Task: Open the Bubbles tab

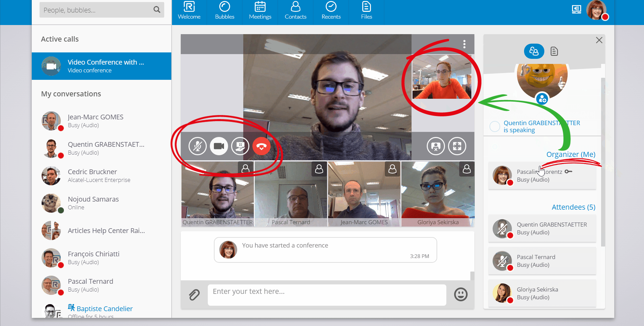Action: [225, 11]
